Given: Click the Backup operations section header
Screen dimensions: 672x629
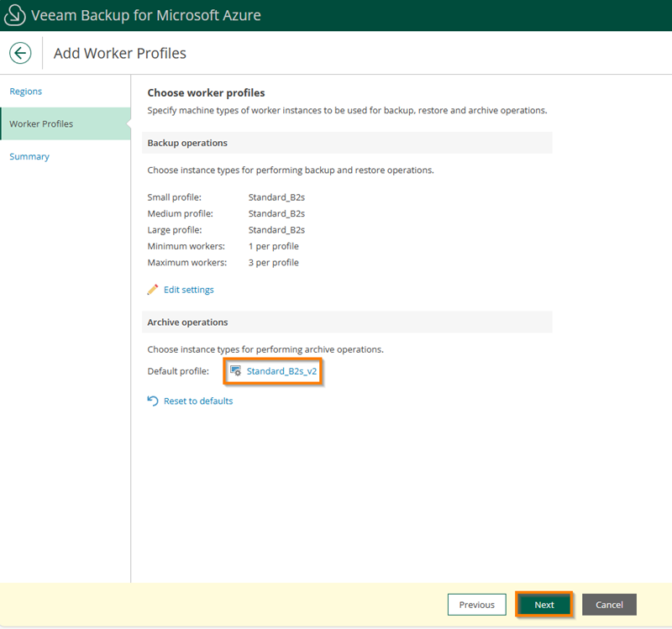Looking at the screenshot, I should pos(187,144).
